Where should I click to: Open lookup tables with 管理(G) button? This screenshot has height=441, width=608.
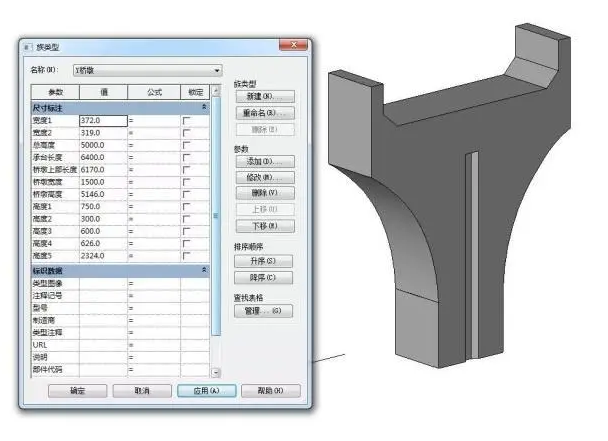(x=263, y=311)
